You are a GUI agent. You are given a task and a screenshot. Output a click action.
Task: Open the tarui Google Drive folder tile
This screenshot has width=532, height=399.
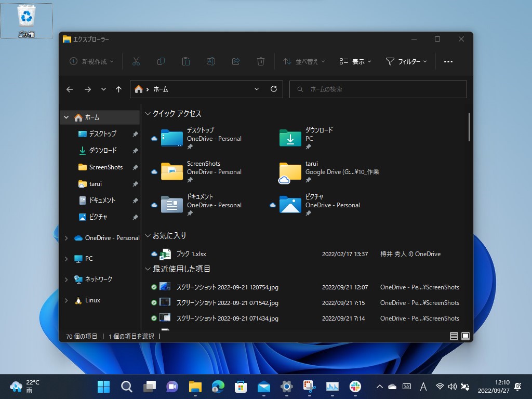tap(328, 171)
